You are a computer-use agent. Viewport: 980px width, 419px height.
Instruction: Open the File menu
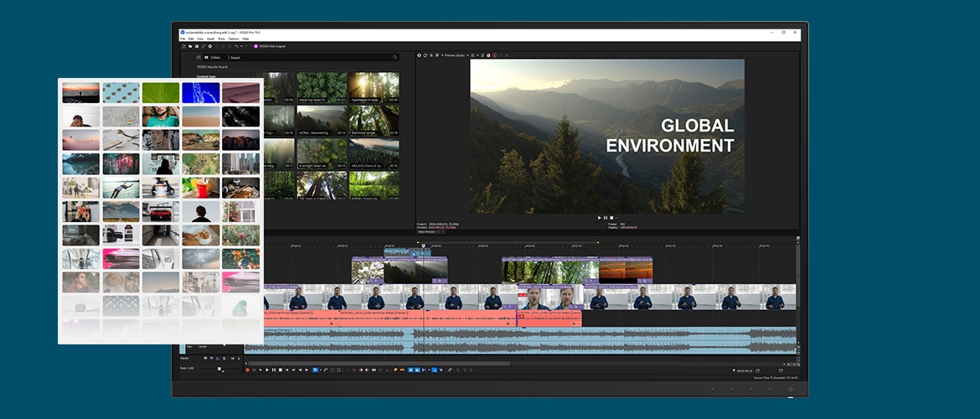click(x=183, y=39)
